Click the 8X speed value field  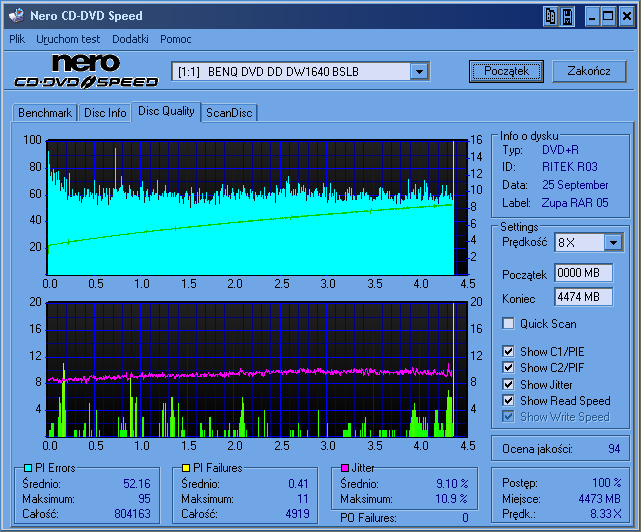click(580, 242)
